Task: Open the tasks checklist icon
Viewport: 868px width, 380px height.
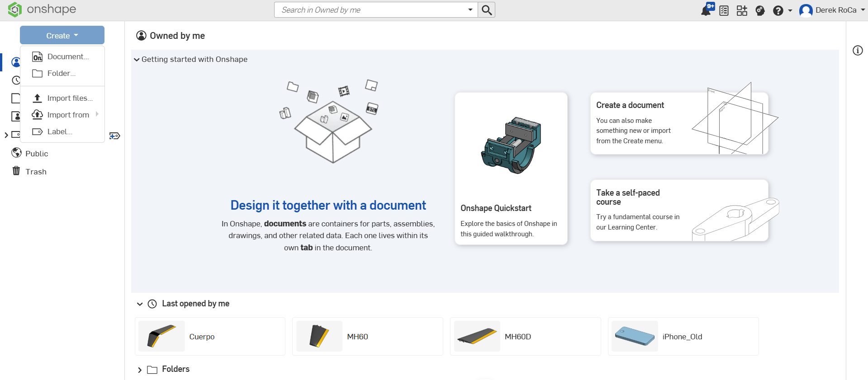Action: pyautogui.click(x=724, y=10)
